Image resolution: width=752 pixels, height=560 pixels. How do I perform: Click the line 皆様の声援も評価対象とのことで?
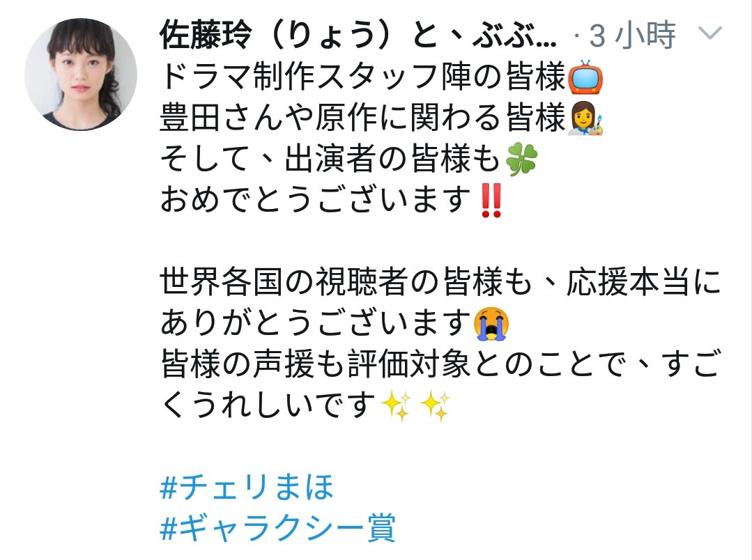click(x=394, y=364)
